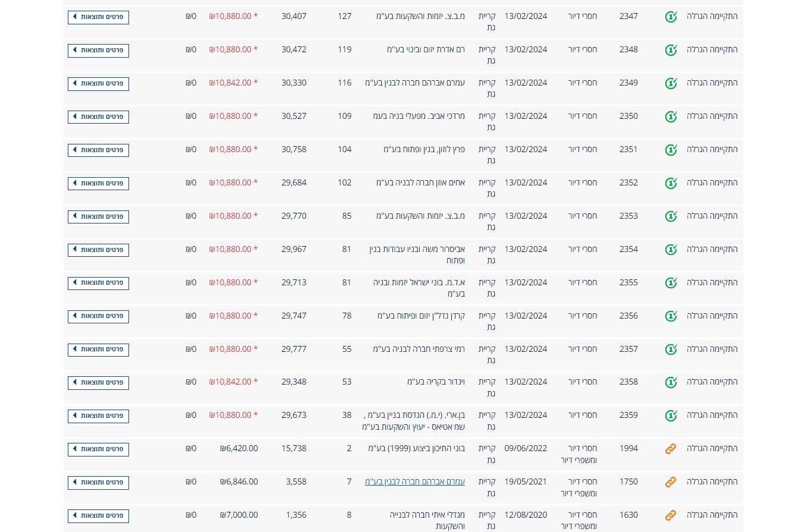Open פרטים ותוצאות for lottery 1994
789x532 pixels.
(x=98, y=449)
